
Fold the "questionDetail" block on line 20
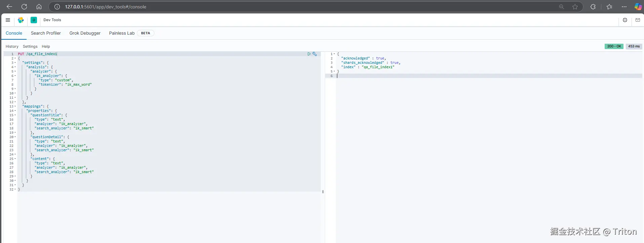[15, 137]
